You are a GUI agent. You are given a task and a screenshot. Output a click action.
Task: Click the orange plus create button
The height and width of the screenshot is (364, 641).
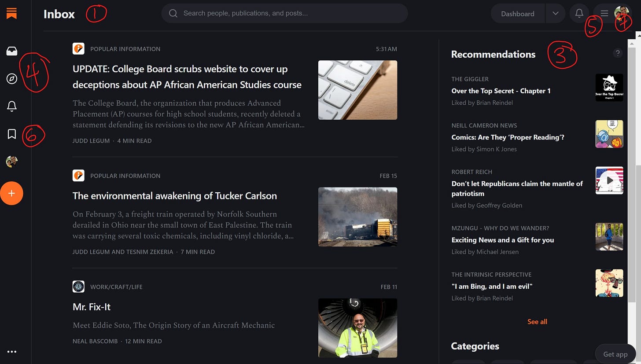coord(12,193)
